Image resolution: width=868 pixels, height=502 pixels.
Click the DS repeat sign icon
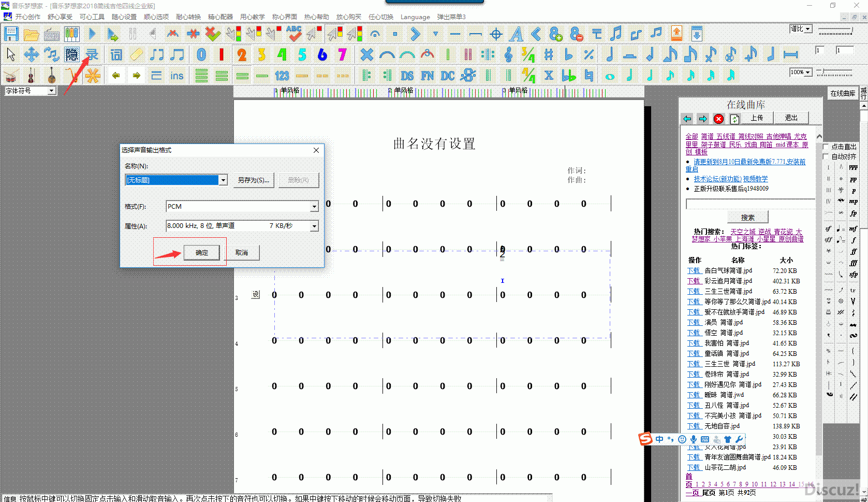(407, 76)
